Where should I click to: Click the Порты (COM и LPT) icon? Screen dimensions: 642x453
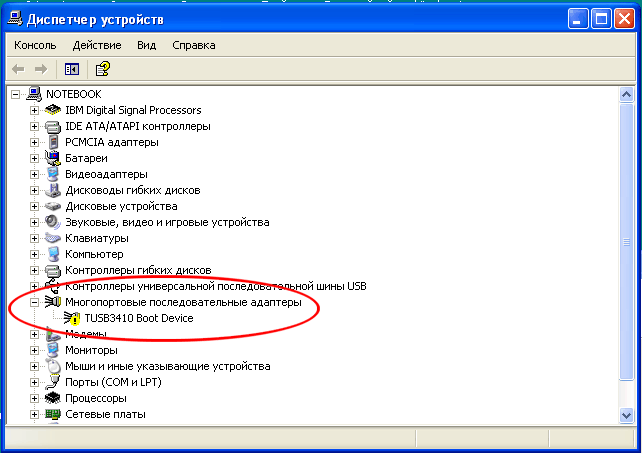[53, 382]
